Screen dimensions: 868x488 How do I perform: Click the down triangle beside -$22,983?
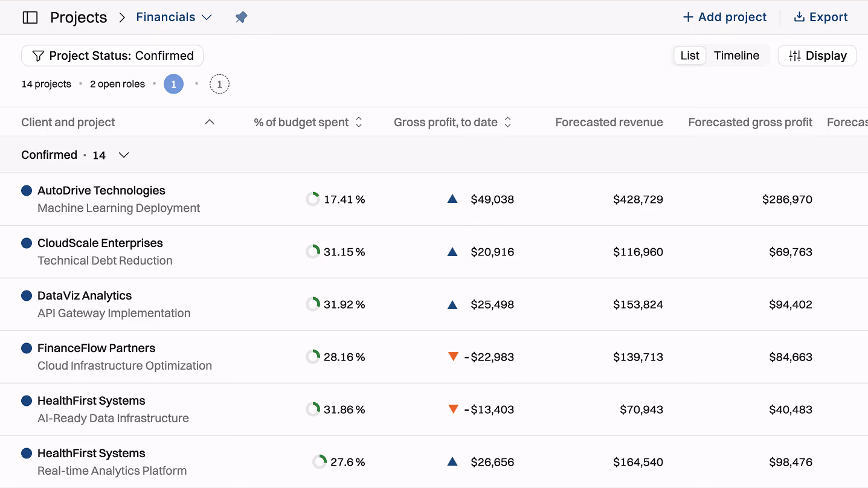(453, 357)
